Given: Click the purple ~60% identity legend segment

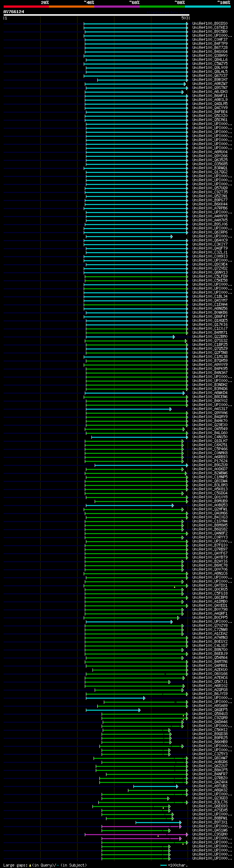Looking at the screenshot, I should click(117, 6).
